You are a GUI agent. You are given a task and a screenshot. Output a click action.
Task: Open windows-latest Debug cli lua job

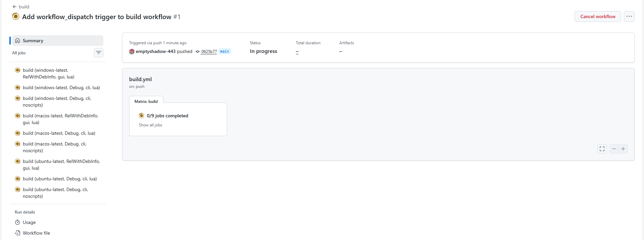pyautogui.click(x=61, y=87)
